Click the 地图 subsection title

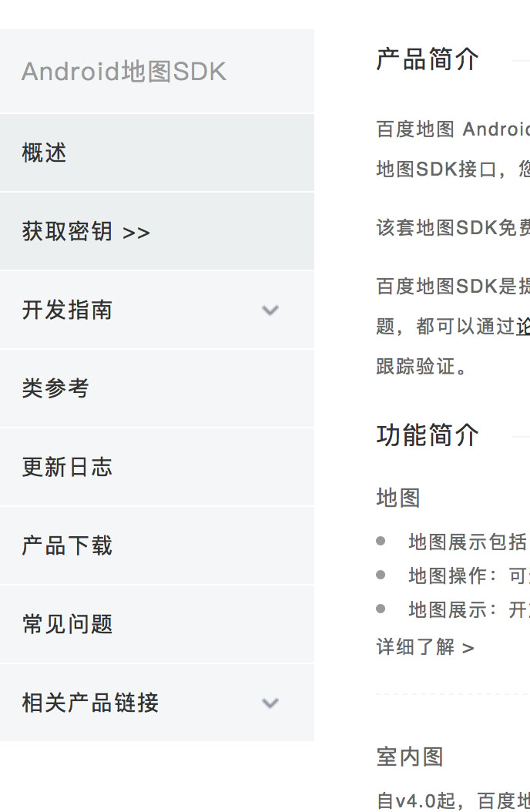(398, 498)
